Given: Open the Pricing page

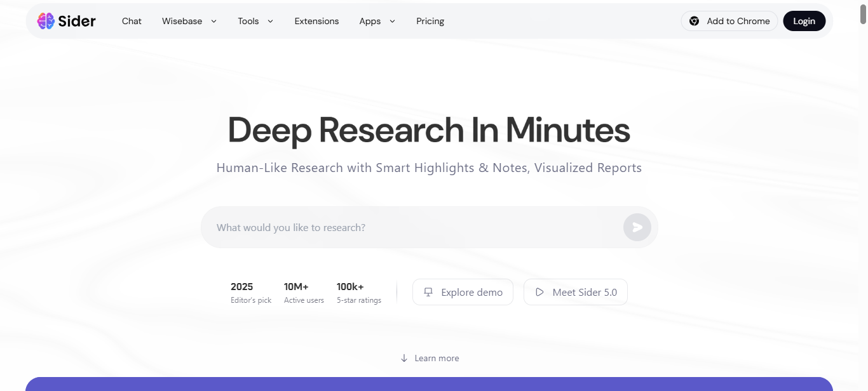Looking at the screenshot, I should point(430,21).
